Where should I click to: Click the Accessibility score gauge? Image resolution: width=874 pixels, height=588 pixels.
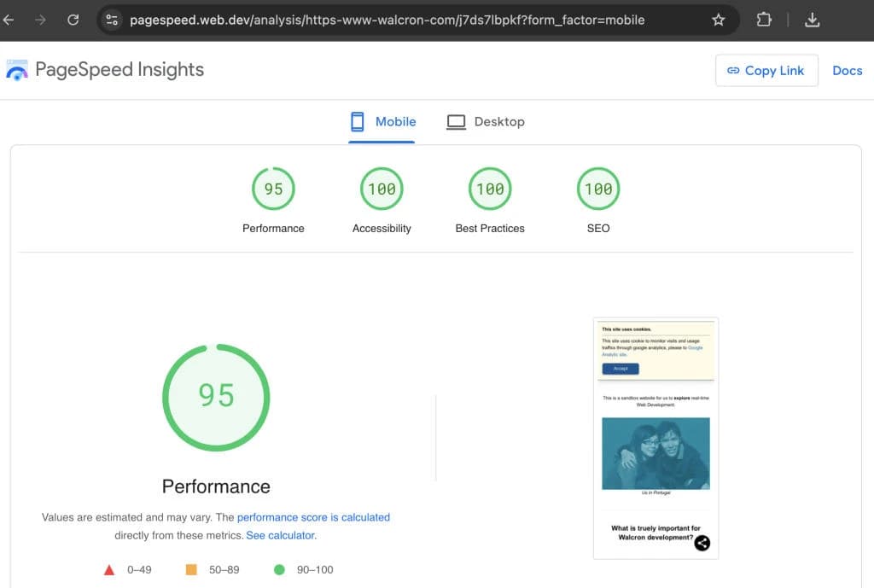(x=382, y=189)
